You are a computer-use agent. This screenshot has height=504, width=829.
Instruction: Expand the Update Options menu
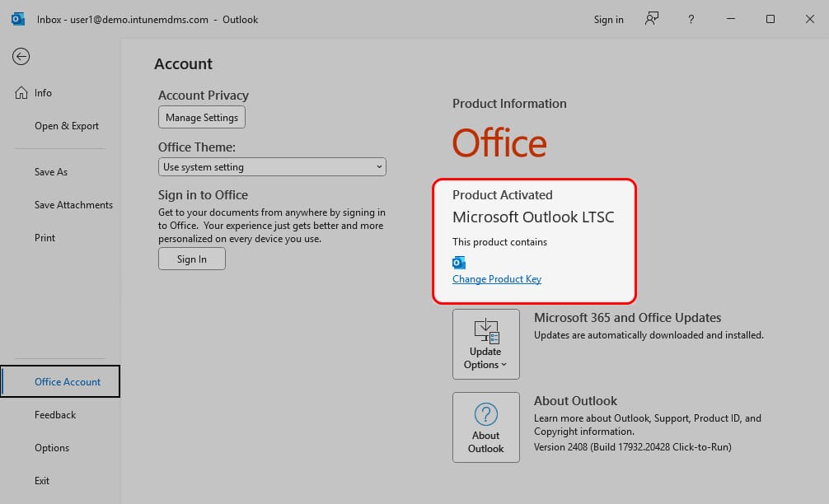point(486,344)
